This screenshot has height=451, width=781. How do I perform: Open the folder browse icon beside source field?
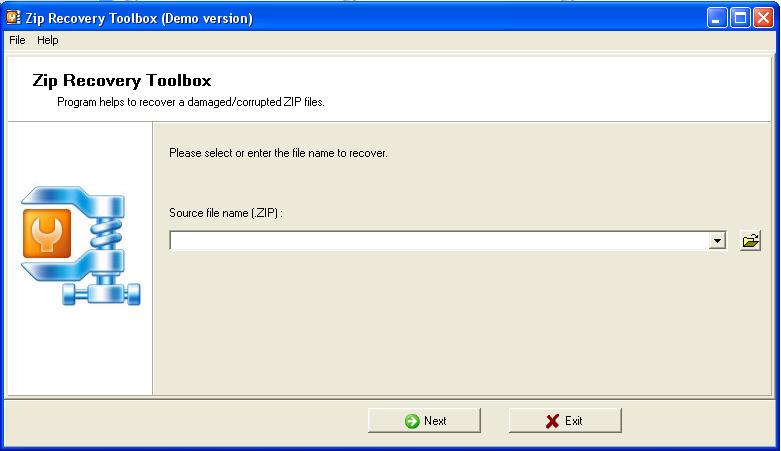[750, 241]
